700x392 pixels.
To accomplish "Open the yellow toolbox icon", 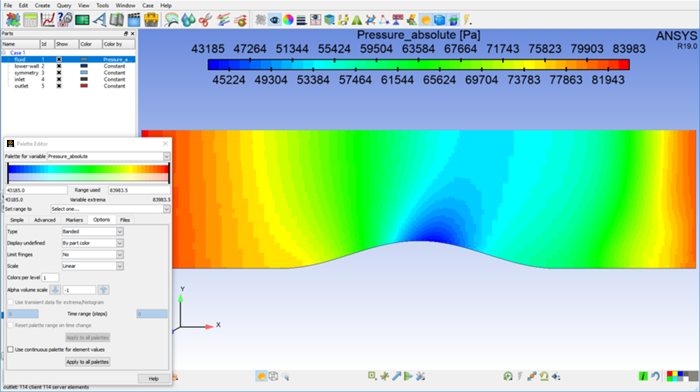I will point(151,20).
